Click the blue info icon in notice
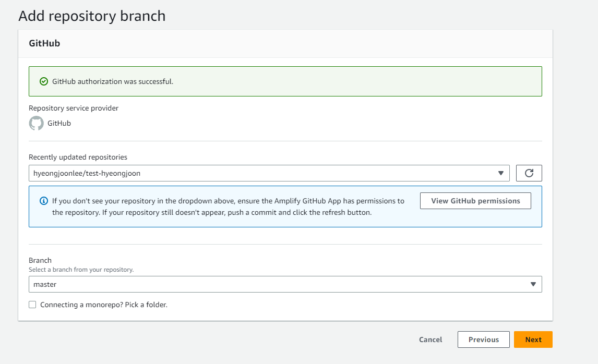 [x=44, y=201]
